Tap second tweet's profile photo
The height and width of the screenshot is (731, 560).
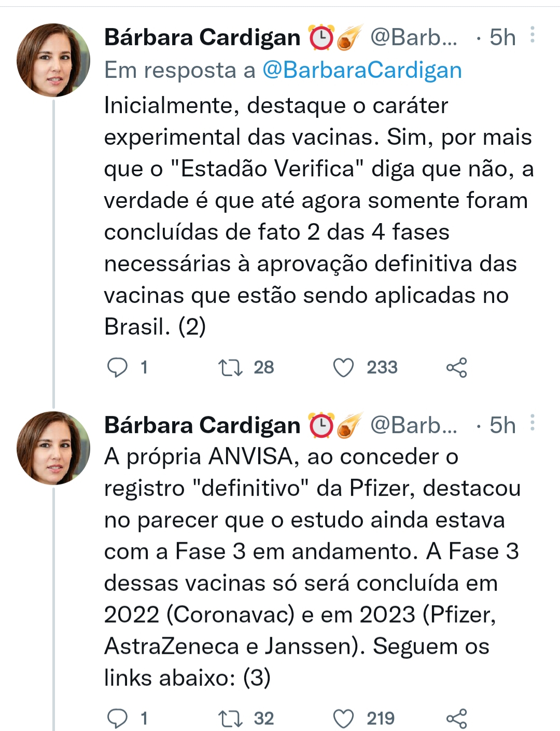pos(53,448)
